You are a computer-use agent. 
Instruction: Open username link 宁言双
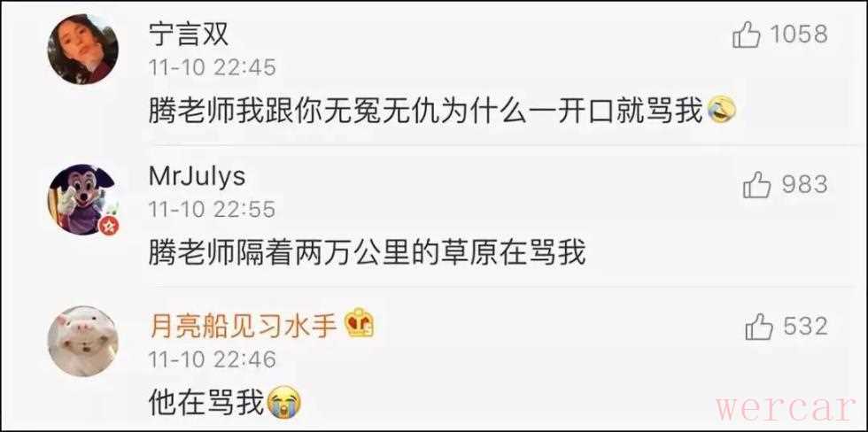pyautogui.click(x=188, y=36)
